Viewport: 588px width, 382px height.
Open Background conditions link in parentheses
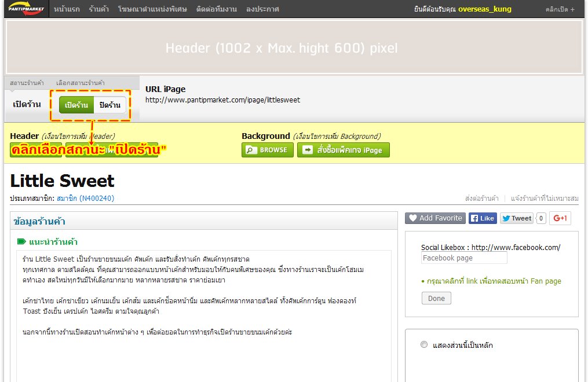tap(337, 136)
